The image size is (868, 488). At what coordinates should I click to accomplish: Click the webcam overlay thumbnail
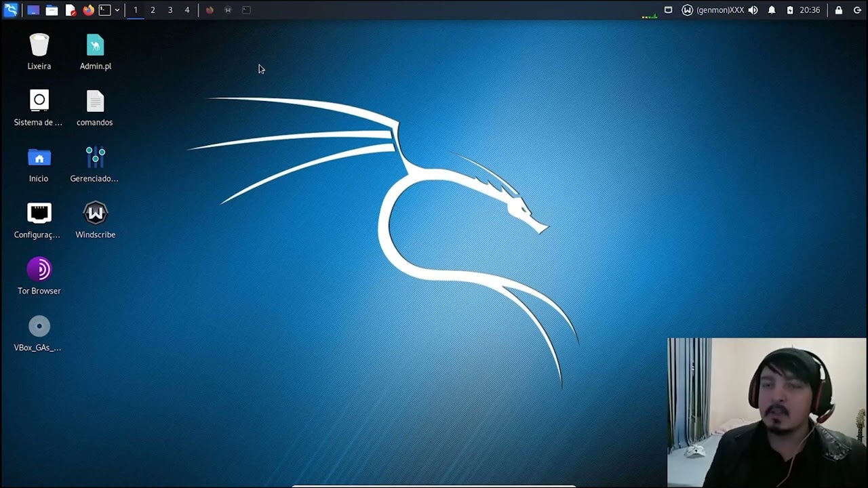(767, 412)
